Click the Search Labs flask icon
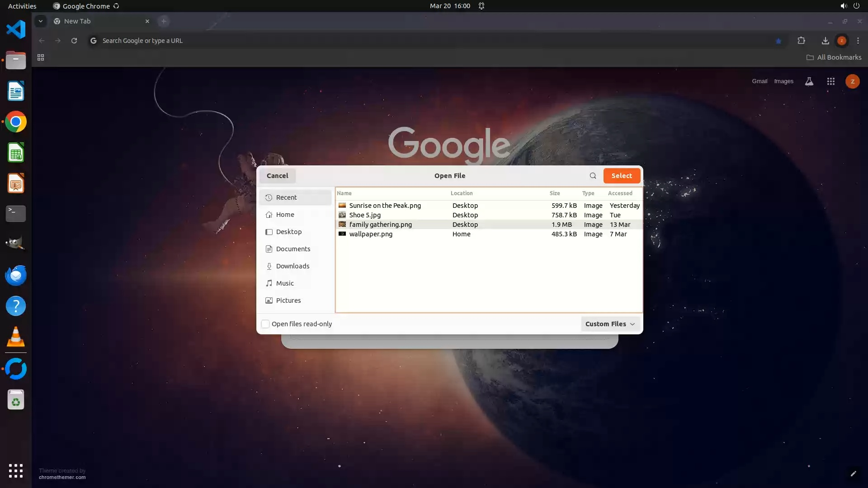This screenshot has height=488, width=868. [x=809, y=81]
